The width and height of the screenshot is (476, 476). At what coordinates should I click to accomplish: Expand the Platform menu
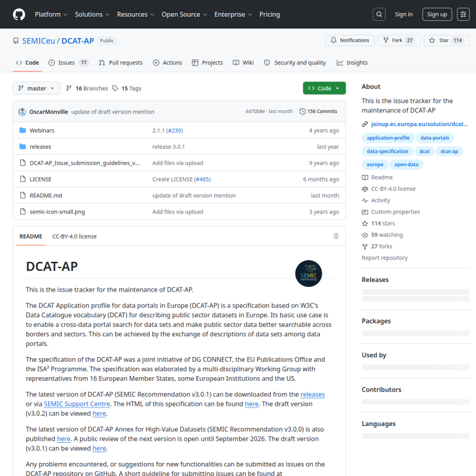click(x=51, y=14)
